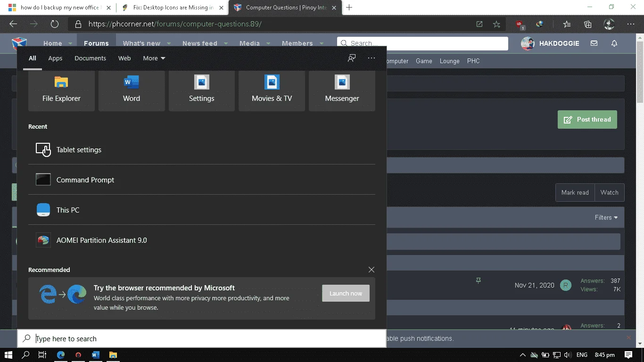Viewport: 644px width, 362px height.
Task: Open Command Prompt from Recent list
Action: [202, 180]
